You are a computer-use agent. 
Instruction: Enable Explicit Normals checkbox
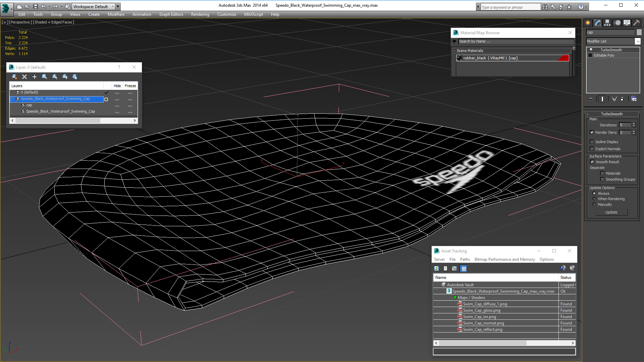pyautogui.click(x=592, y=149)
